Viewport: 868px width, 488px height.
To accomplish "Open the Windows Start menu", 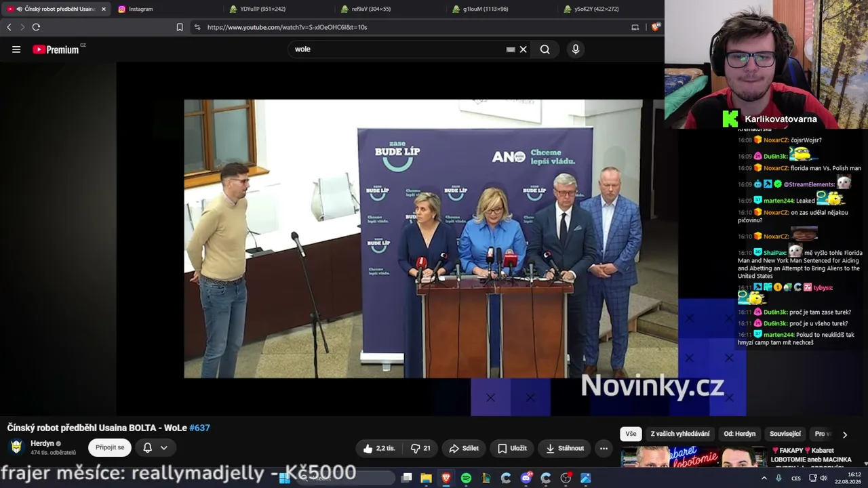I will [285, 478].
